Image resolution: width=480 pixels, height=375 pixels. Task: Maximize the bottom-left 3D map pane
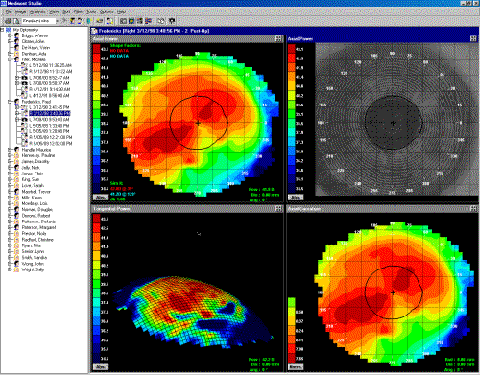(x=278, y=208)
